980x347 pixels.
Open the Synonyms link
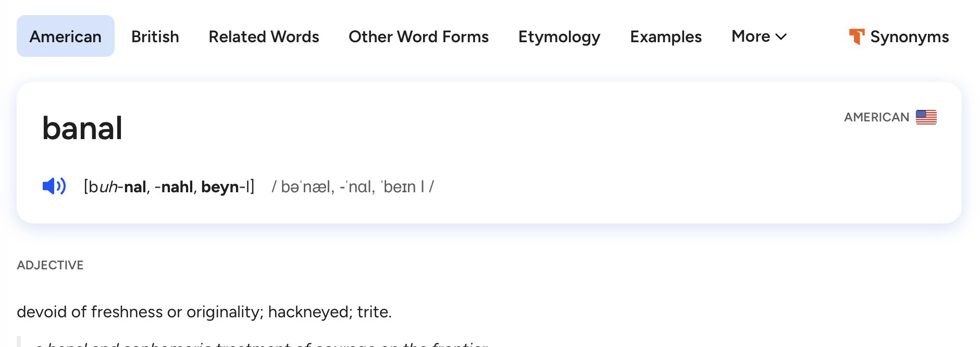(x=909, y=36)
